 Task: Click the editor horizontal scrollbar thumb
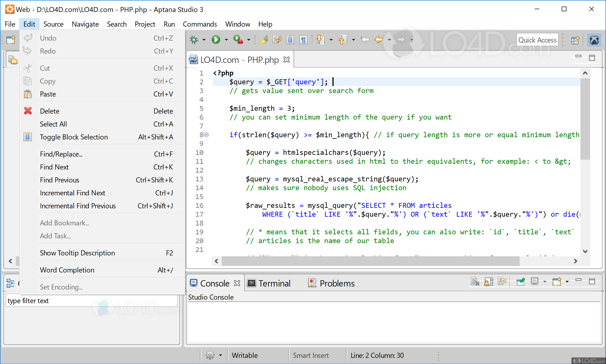tap(371, 261)
